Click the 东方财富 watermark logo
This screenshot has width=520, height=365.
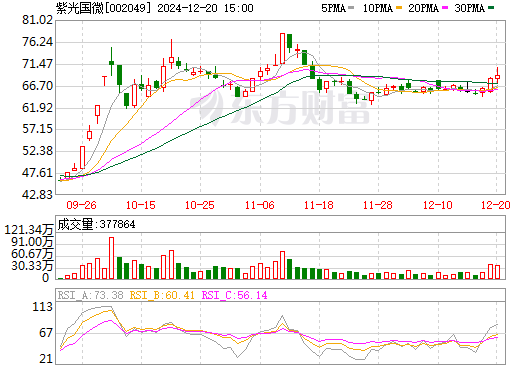coord(280,107)
